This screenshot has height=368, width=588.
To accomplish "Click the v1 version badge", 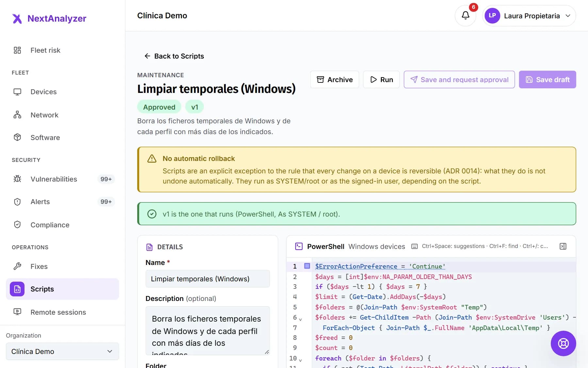I will click(194, 107).
